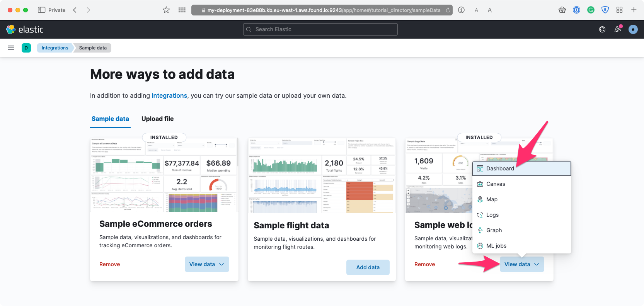Switch to the Upload file tab
The height and width of the screenshot is (306, 644).
[157, 119]
